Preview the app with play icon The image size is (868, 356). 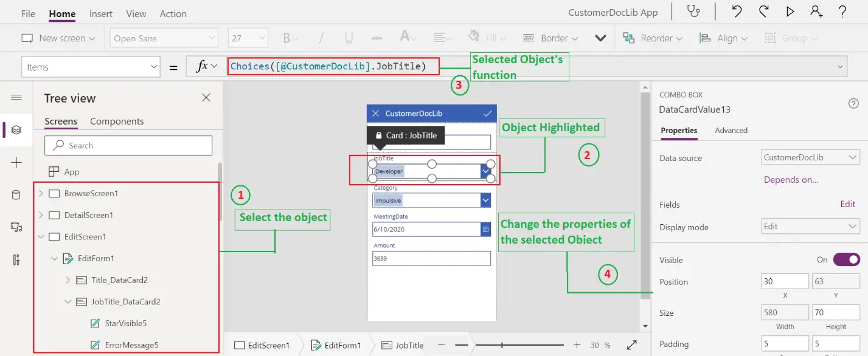pos(790,12)
